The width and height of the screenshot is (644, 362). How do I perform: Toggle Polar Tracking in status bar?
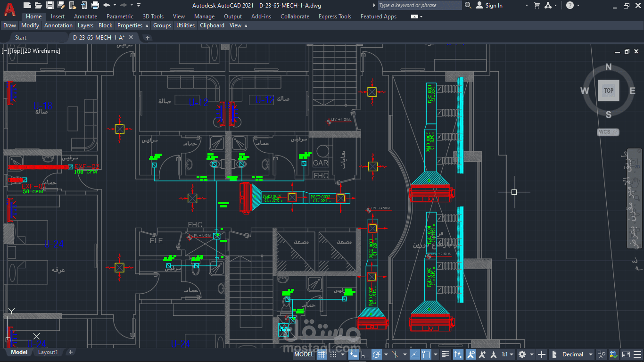pos(376,354)
